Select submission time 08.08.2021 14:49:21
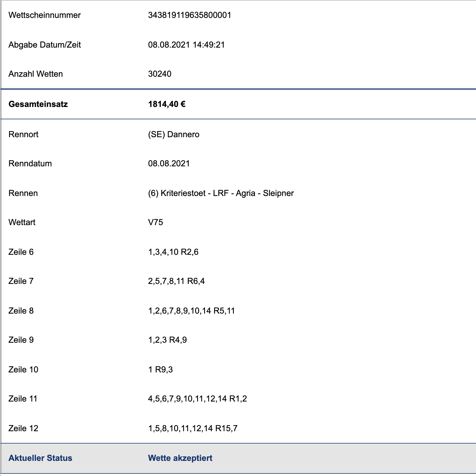The width and height of the screenshot is (476, 476). click(x=186, y=45)
